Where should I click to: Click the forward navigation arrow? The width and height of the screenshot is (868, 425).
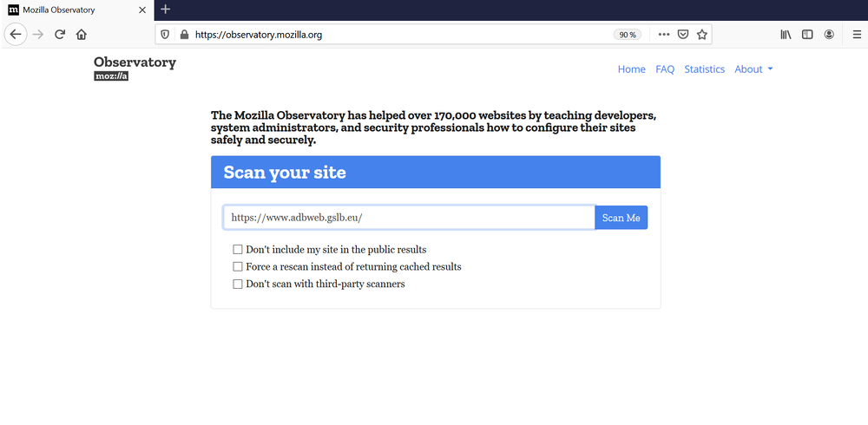point(37,35)
